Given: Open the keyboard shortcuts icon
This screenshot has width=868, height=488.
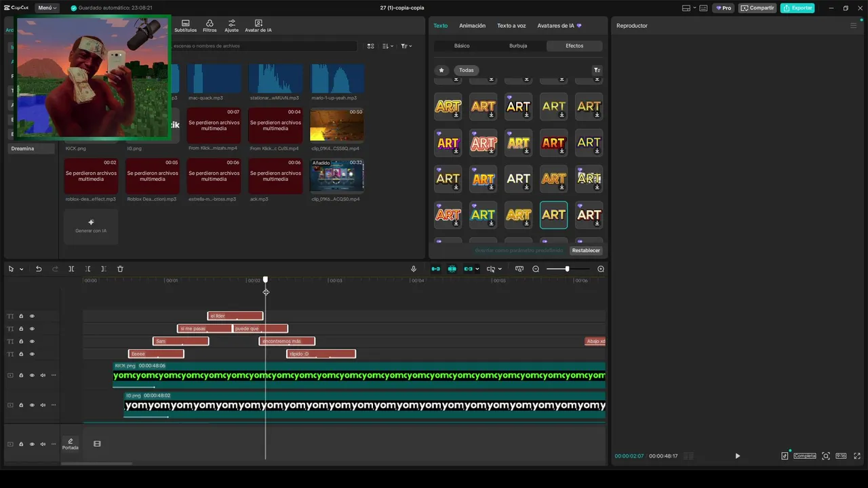Looking at the screenshot, I should click(705, 8).
